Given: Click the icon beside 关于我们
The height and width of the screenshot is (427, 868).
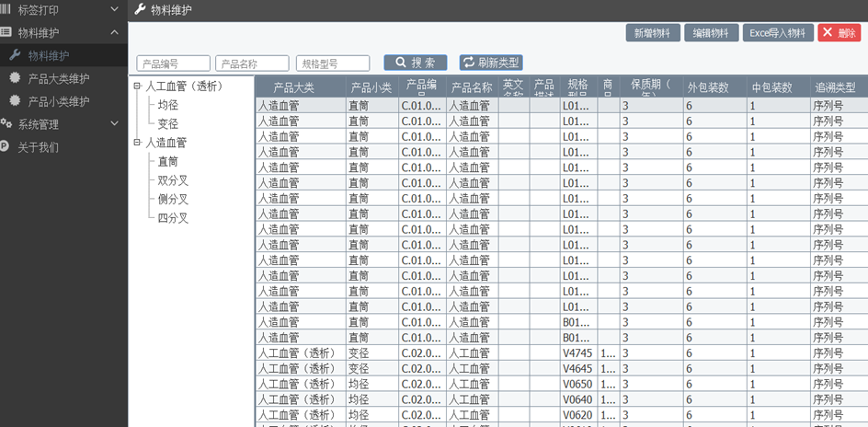Looking at the screenshot, I should click(6, 146).
